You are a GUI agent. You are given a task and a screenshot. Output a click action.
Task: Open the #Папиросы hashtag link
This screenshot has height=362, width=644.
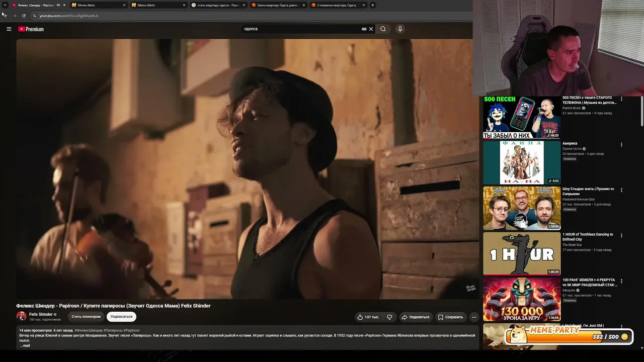pos(113,330)
